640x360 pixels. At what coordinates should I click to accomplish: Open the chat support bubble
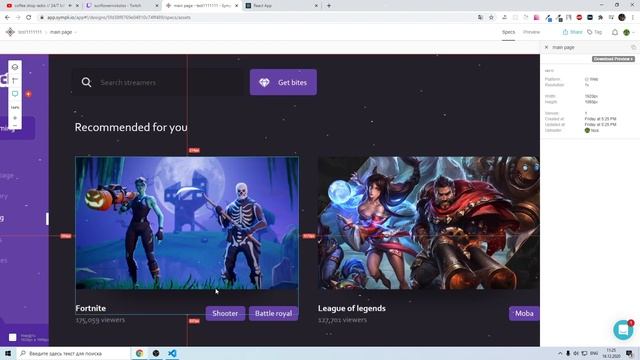[623, 329]
